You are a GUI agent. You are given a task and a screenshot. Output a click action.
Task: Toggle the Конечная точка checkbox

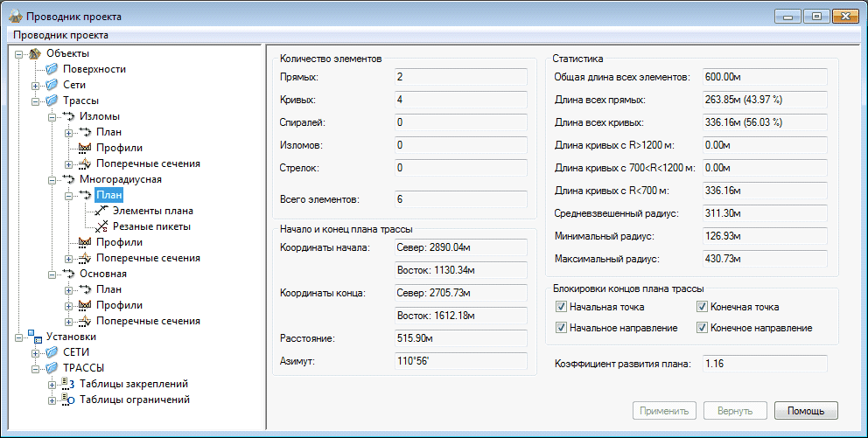click(x=703, y=307)
